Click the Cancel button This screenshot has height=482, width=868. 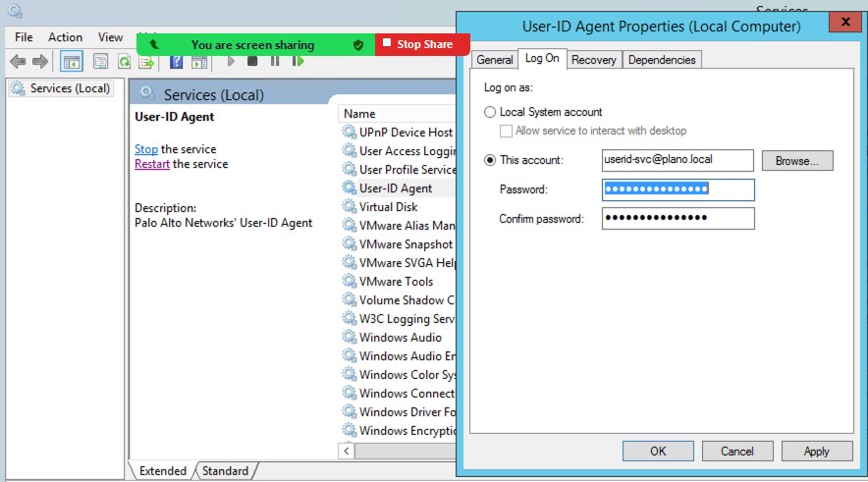pos(736,451)
